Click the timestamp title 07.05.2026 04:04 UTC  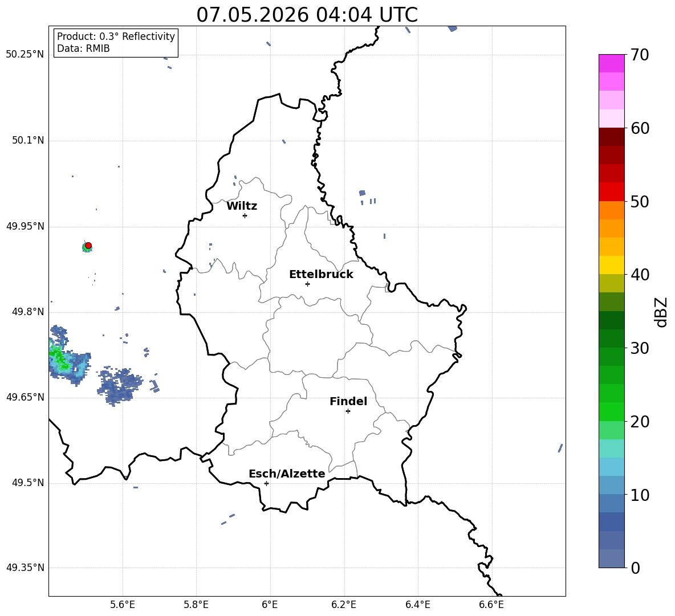pyautogui.click(x=307, y=15)
